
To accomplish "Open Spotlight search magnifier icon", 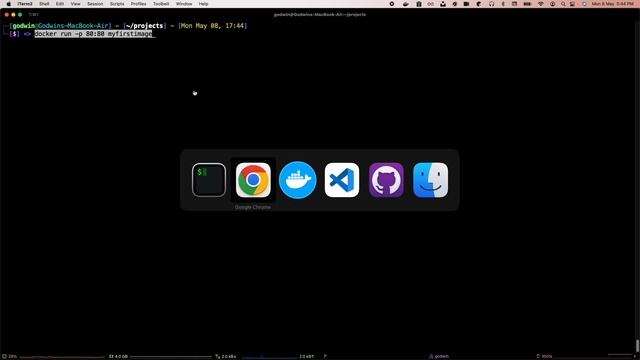I will tap(563, 4).
